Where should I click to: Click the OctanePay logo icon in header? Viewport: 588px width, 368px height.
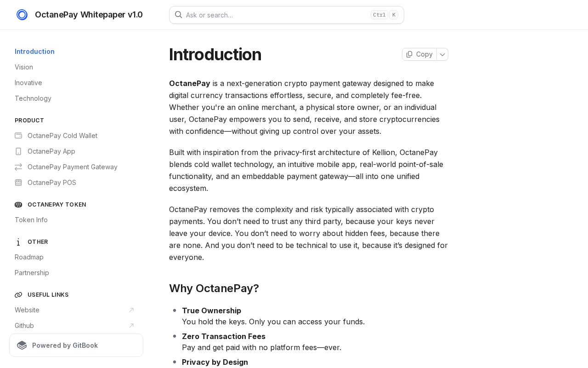coord(22,15)
